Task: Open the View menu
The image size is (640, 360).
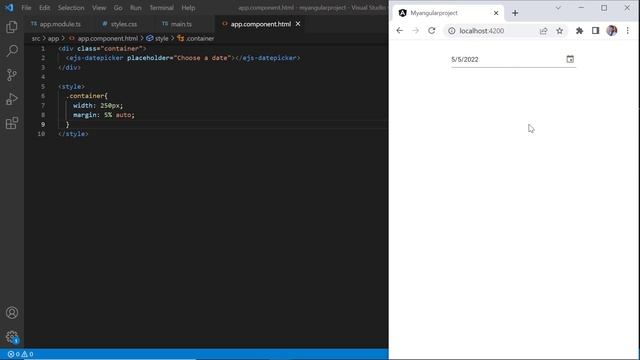Action: point(99,8)
